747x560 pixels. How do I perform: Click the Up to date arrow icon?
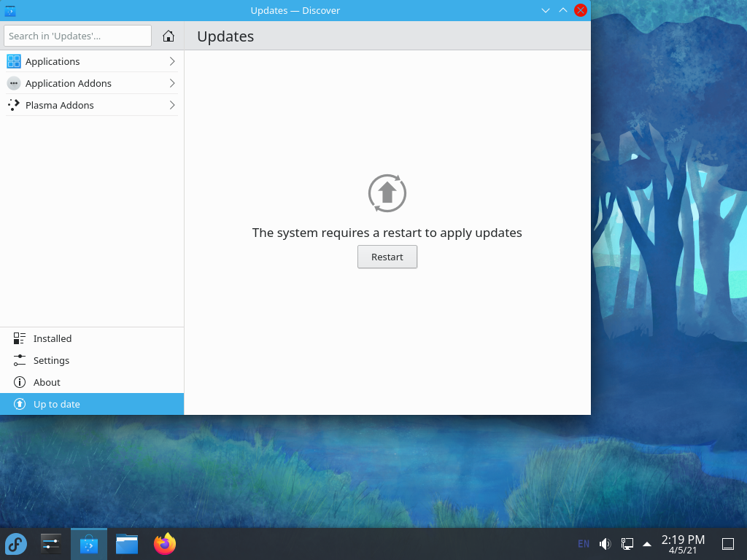20,404
